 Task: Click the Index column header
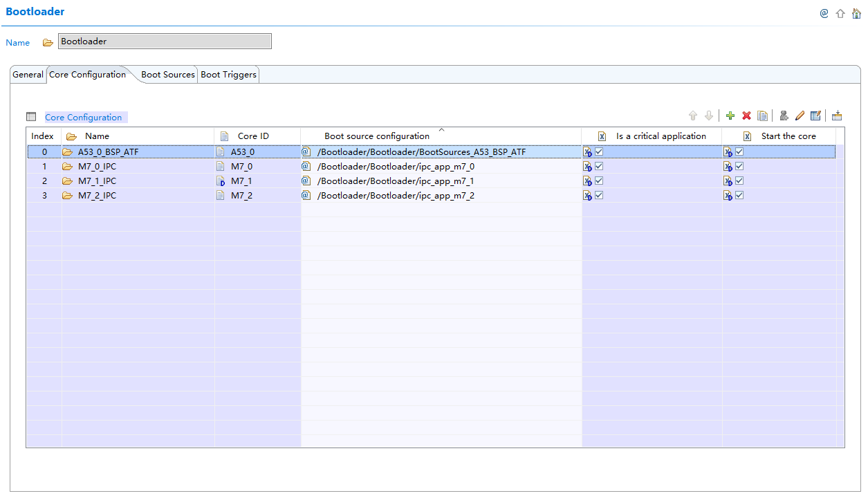(44, 136)
